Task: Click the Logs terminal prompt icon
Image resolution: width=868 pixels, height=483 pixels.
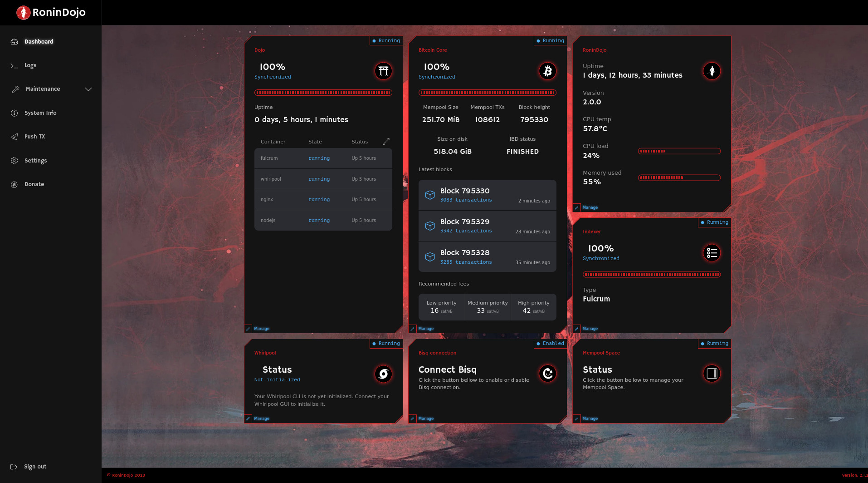Action: [x=14, y=65]
